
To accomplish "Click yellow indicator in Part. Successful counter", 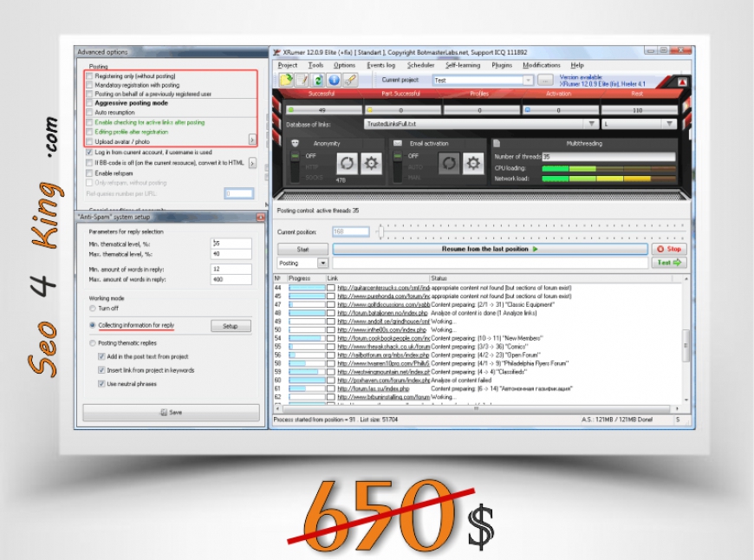I will pos(369,110).
